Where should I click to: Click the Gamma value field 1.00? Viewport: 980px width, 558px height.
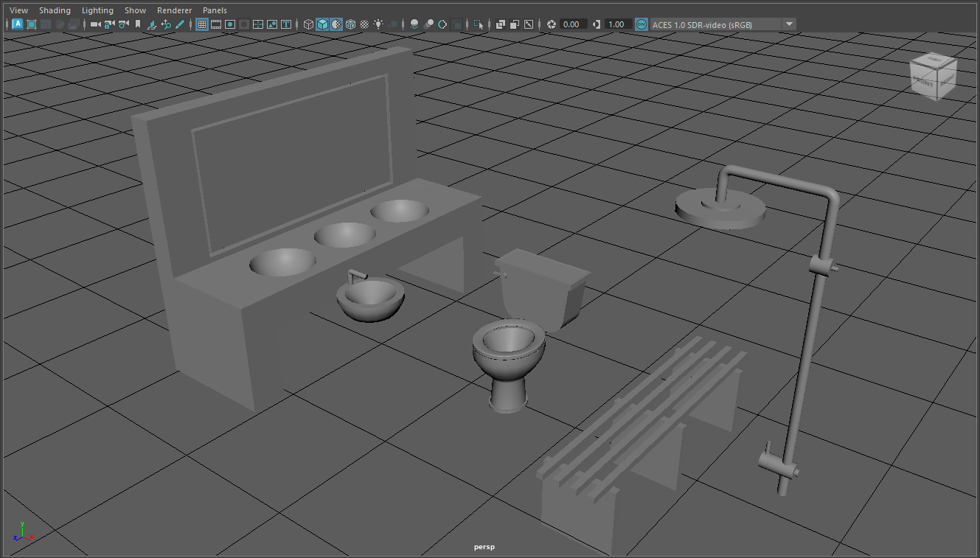tap(618, 24)
